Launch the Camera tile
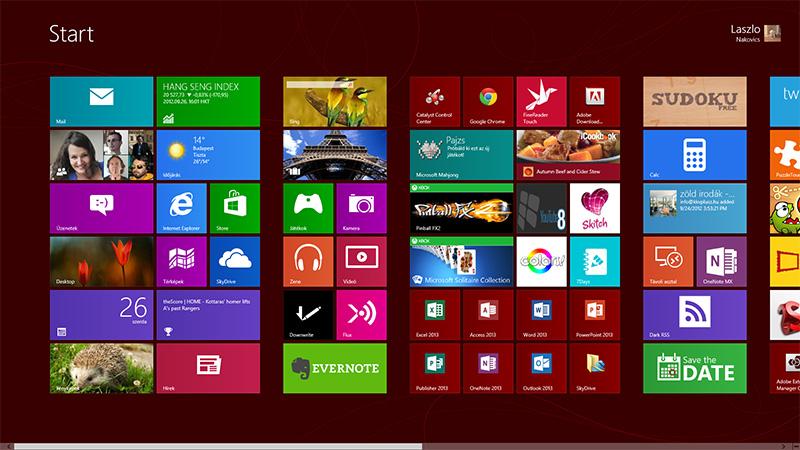 pos(362,208)
